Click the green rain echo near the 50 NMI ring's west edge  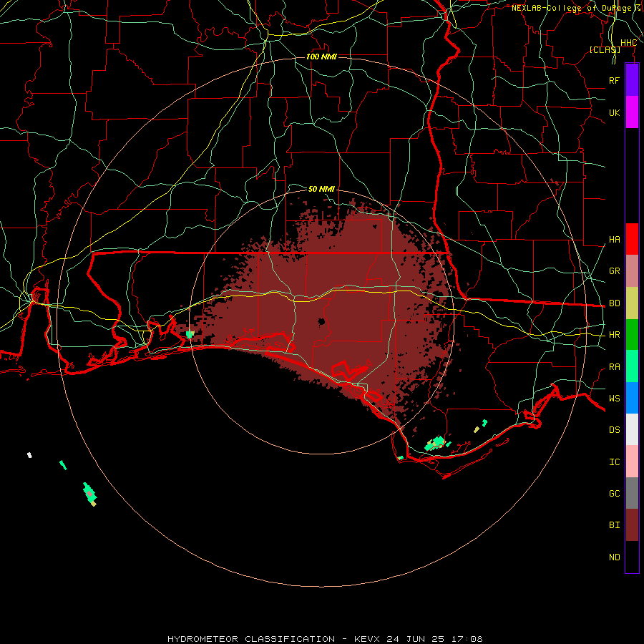click(190, 335)
